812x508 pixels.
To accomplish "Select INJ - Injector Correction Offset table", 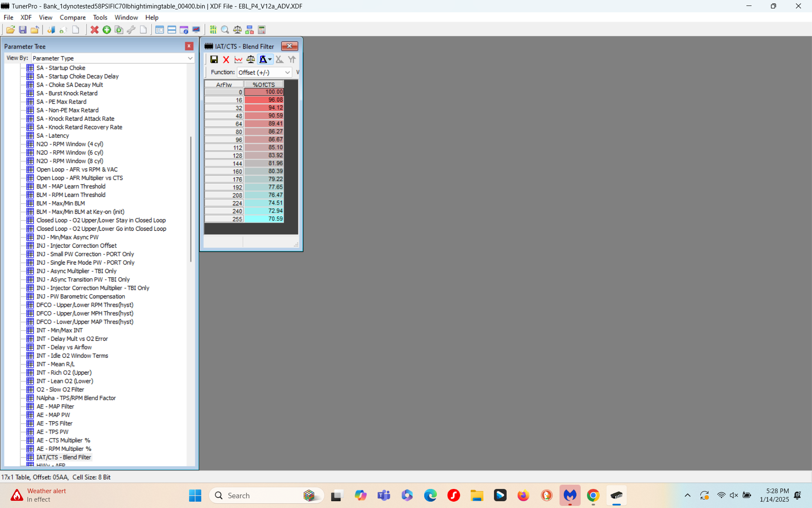I will [77, 246].
